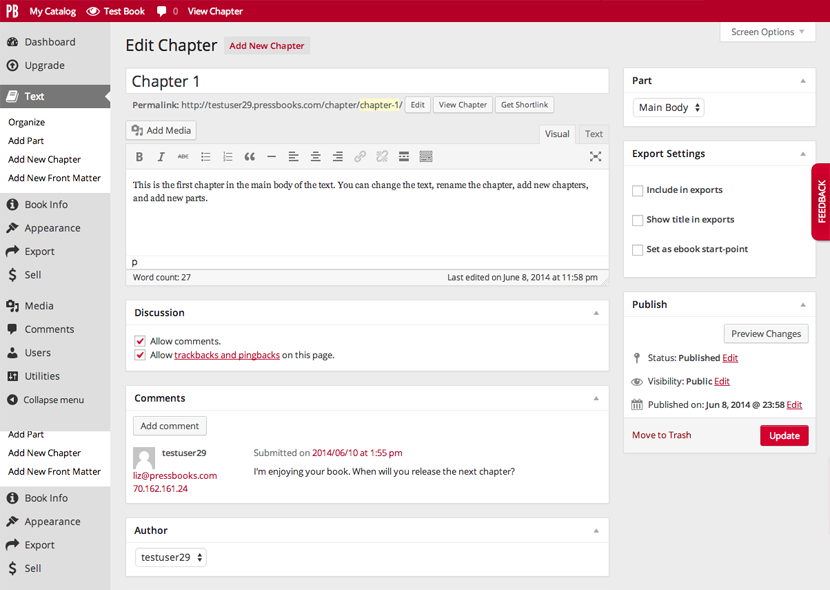
Task: Click the permalink Edit button
Action: coord(418,105)
